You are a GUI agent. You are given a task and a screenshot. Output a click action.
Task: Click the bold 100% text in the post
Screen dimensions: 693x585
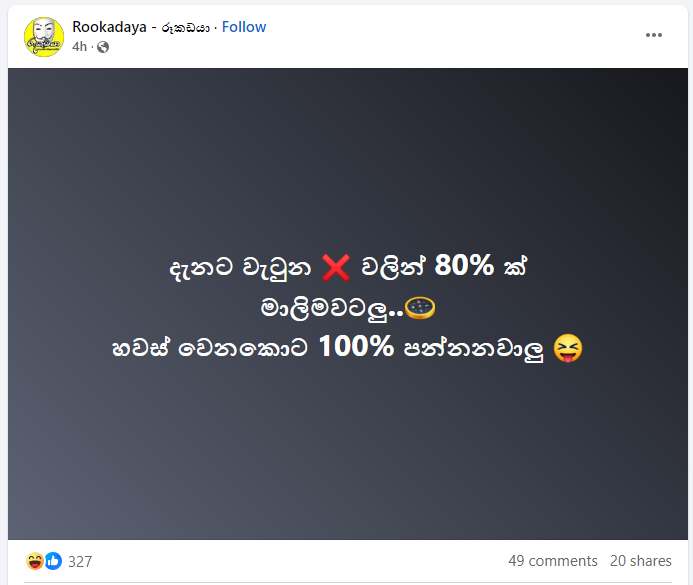point(356,346)
